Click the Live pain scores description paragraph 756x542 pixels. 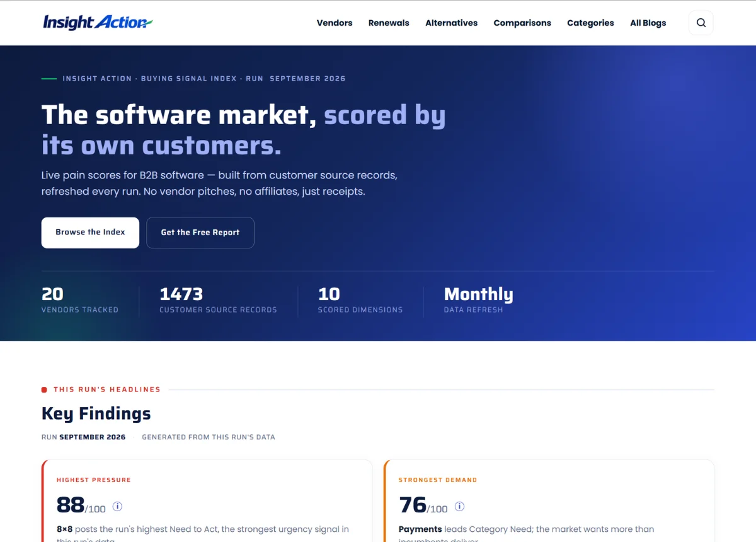tap(219, 183)
